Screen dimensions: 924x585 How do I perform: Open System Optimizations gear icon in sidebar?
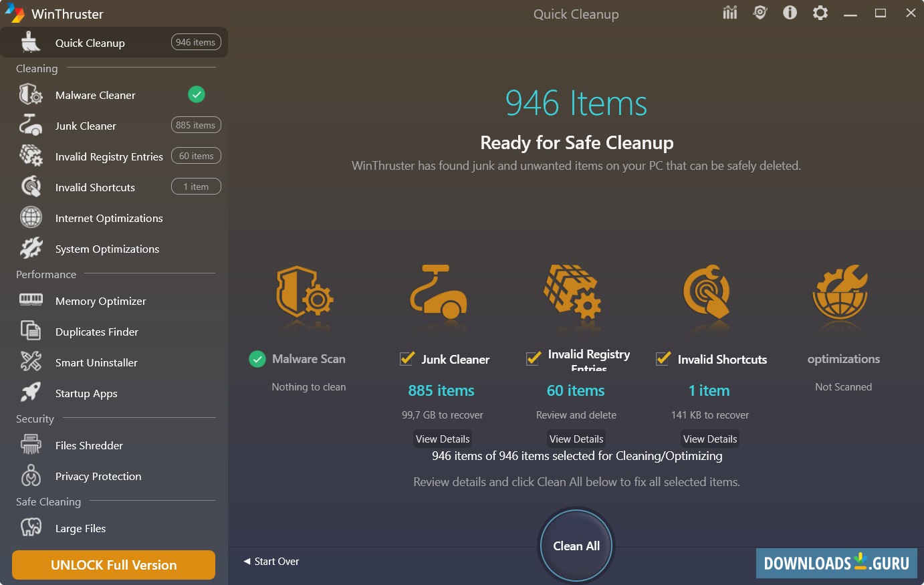tap(31, 248)
